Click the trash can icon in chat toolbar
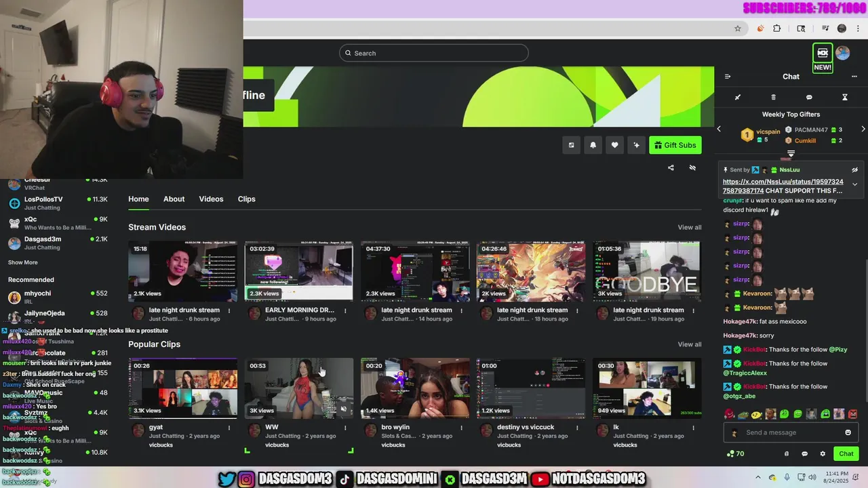This screenshot has width=868, height=488. (774, 98)
